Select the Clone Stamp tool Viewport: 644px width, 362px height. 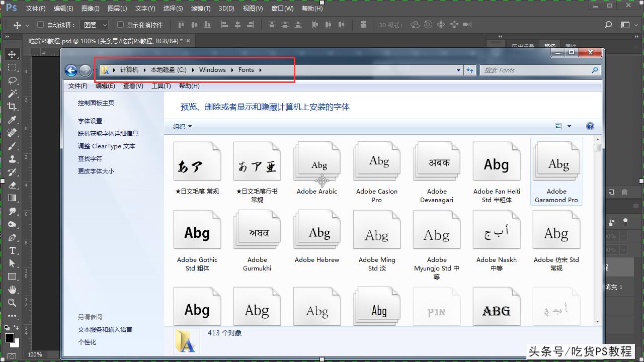[x=12, y=159]
